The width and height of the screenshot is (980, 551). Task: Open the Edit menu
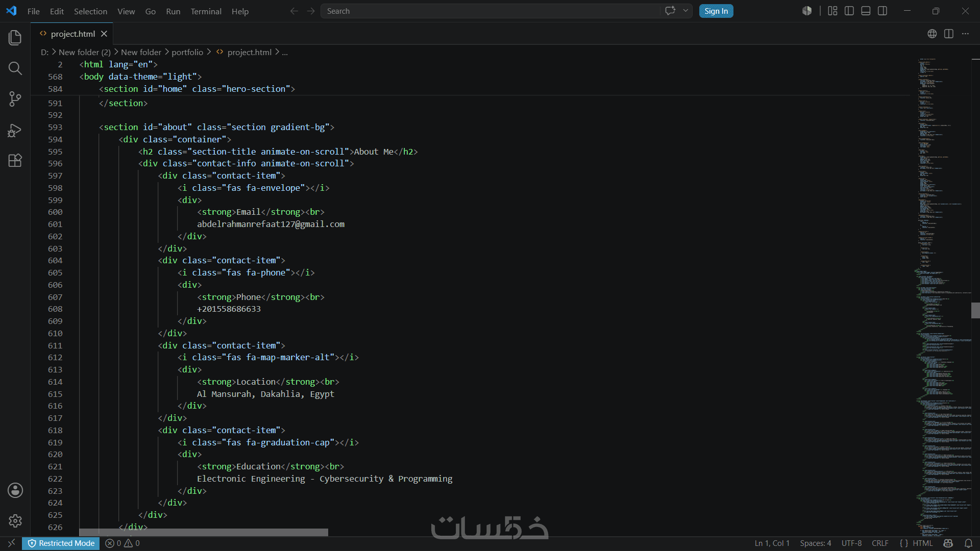(x=57, y=11)
